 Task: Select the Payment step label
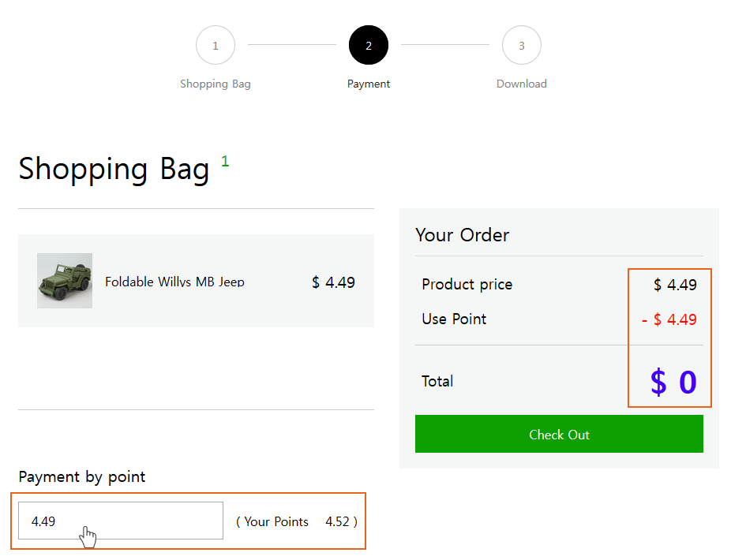click(369, 84)
